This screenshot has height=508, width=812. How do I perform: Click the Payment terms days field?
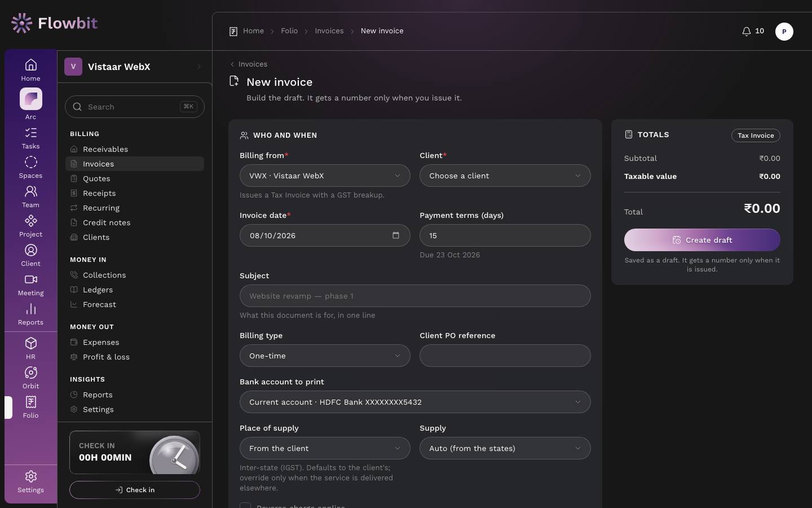[x=505, y=235]
